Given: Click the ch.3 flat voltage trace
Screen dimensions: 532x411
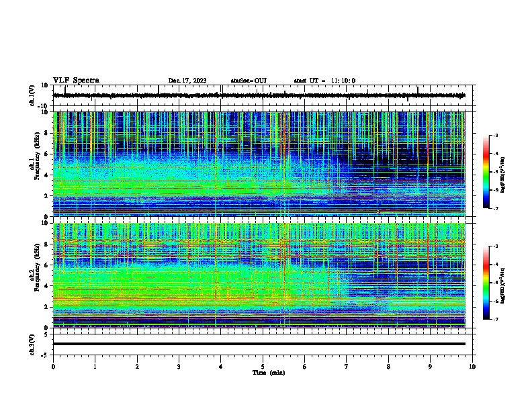Looking at the screenshot, I should (259, 344).
